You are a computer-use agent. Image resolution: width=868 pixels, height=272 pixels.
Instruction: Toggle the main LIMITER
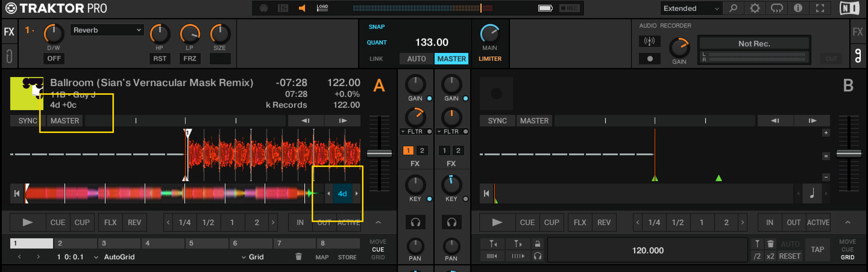490,59
